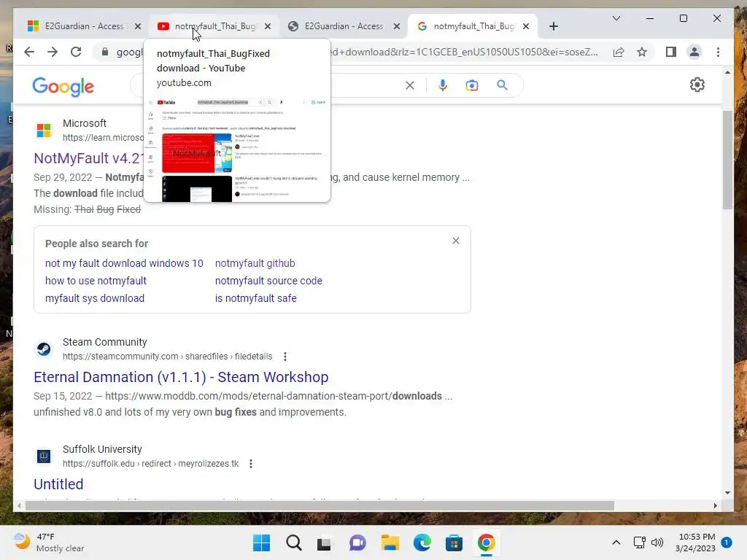Click the Steam Community favicon

(44, 349)
